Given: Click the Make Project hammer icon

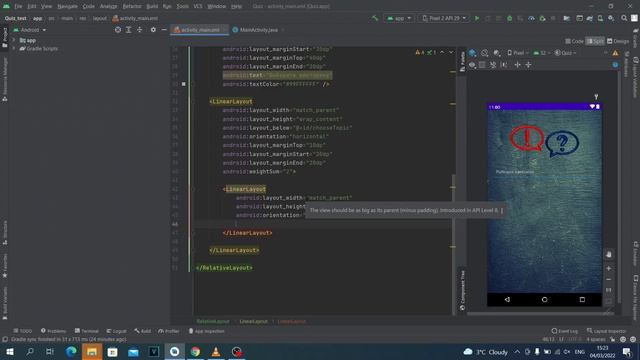Looking at the screenshot, I should 375,18.
